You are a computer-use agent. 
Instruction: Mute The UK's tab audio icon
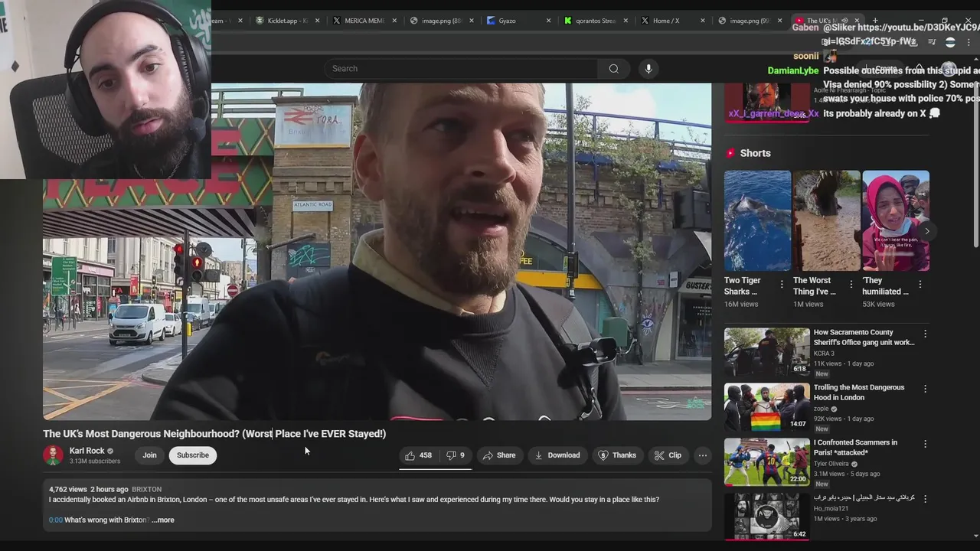pyautogui.click(x=845, y=21)
